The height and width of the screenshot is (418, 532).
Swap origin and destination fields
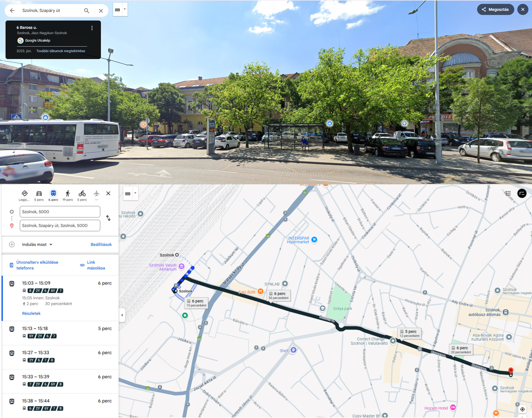click(x=108, y=218)
